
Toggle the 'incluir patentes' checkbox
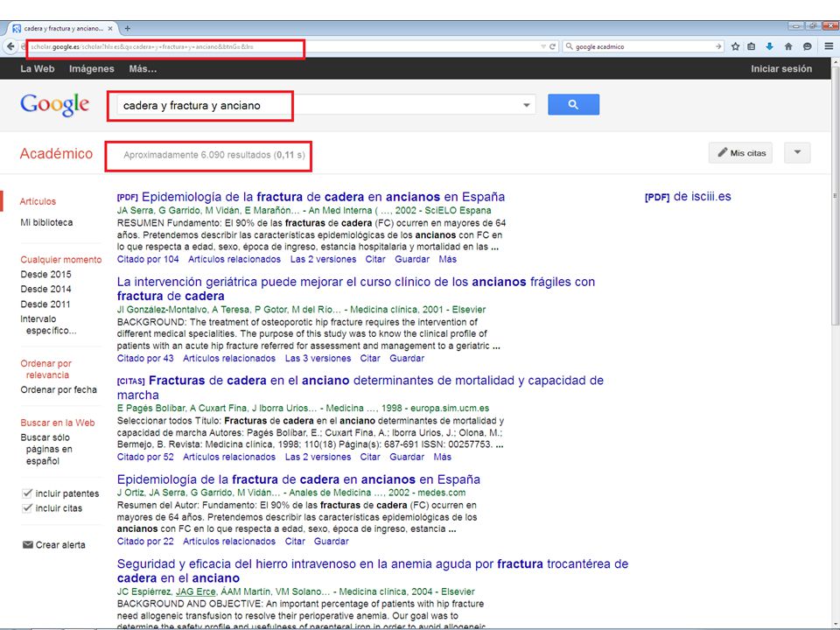pos(27,493)
